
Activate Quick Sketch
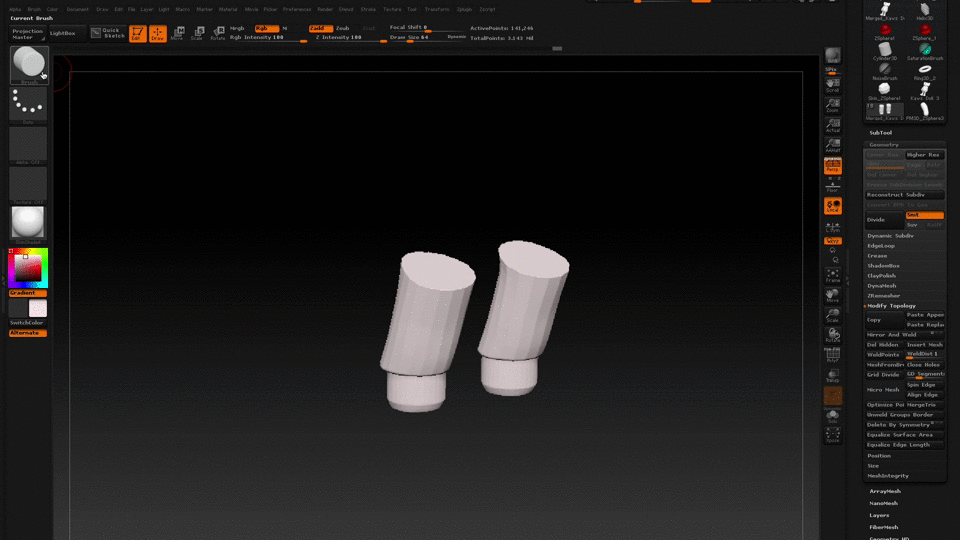[108, 34]
